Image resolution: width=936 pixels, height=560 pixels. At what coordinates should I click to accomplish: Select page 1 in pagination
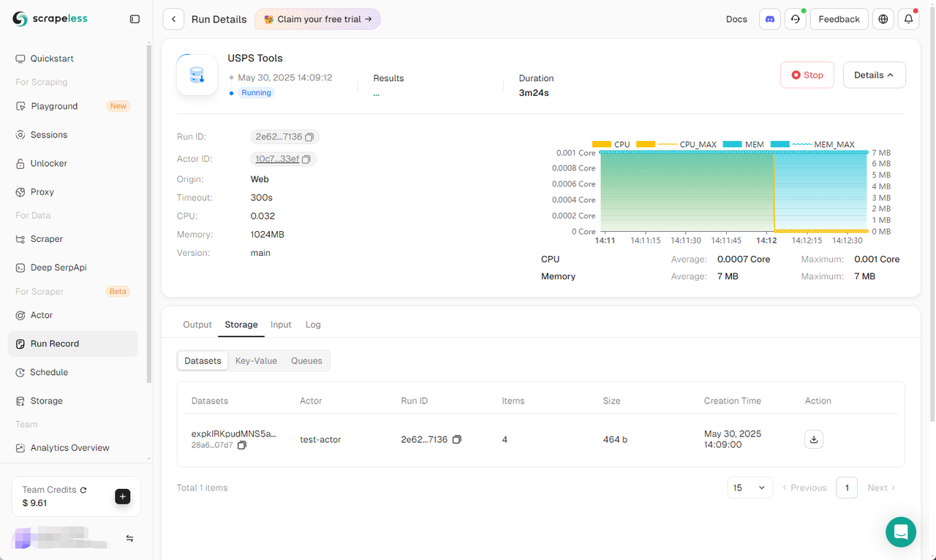(x=847, y=488)
